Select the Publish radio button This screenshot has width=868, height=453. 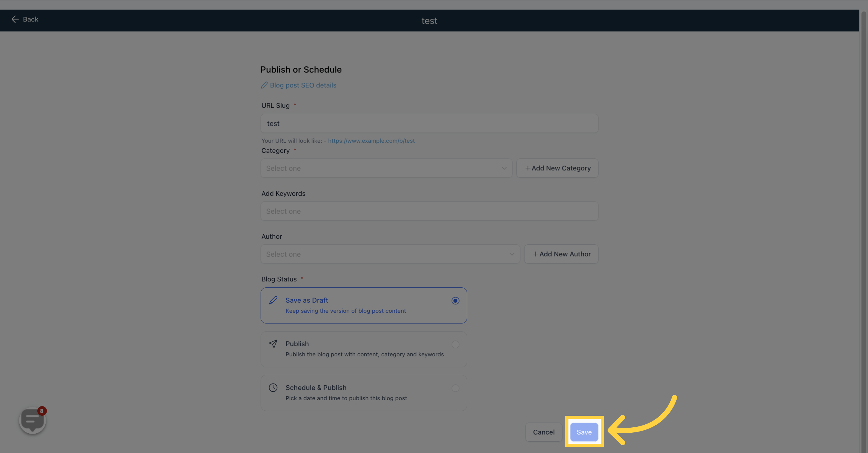tap(455, 344)
